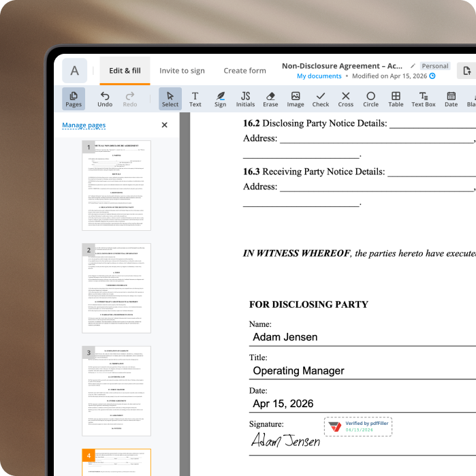Select the Check mark tool
476x476 pixels.
coord(321,99)
